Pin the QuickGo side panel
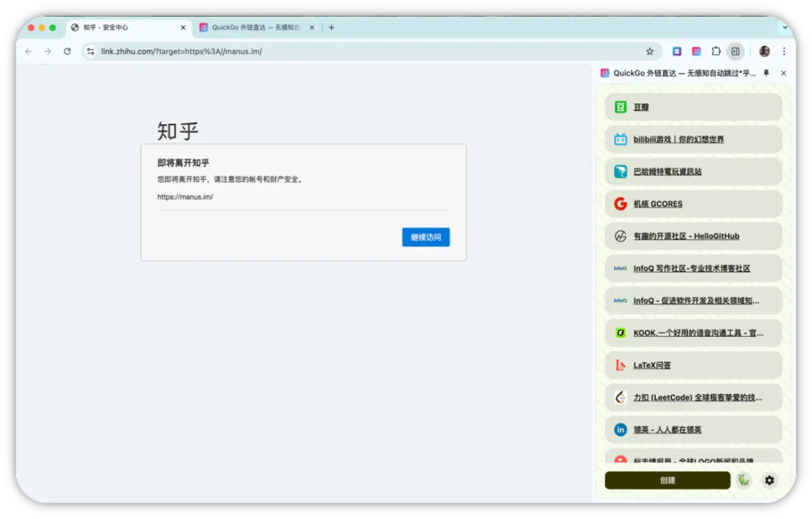812x519 pixels. 766,73
